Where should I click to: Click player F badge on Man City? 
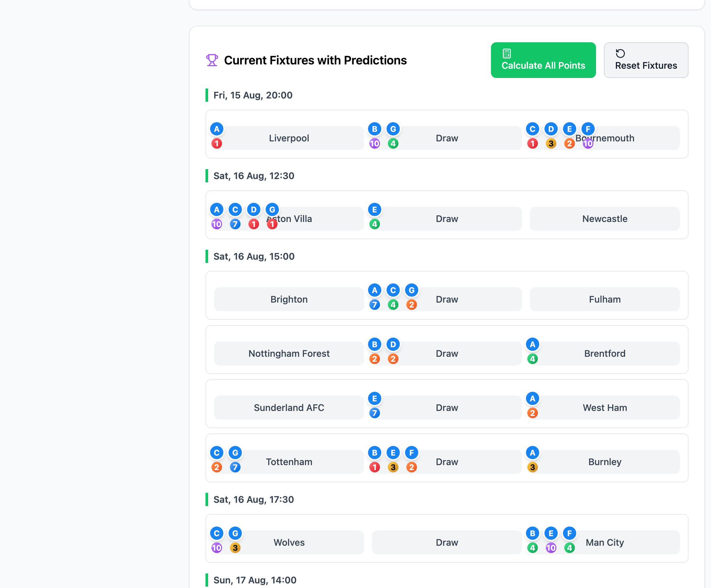click(x=569, y=533)
